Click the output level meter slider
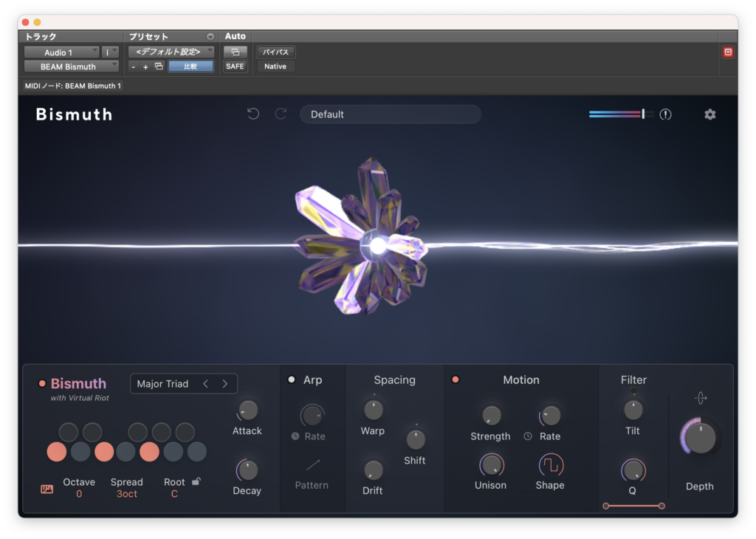 [x=622, y=114]
